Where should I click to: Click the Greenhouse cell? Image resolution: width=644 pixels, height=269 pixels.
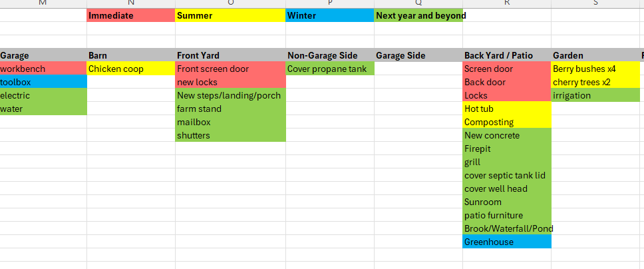coord(506,242)
